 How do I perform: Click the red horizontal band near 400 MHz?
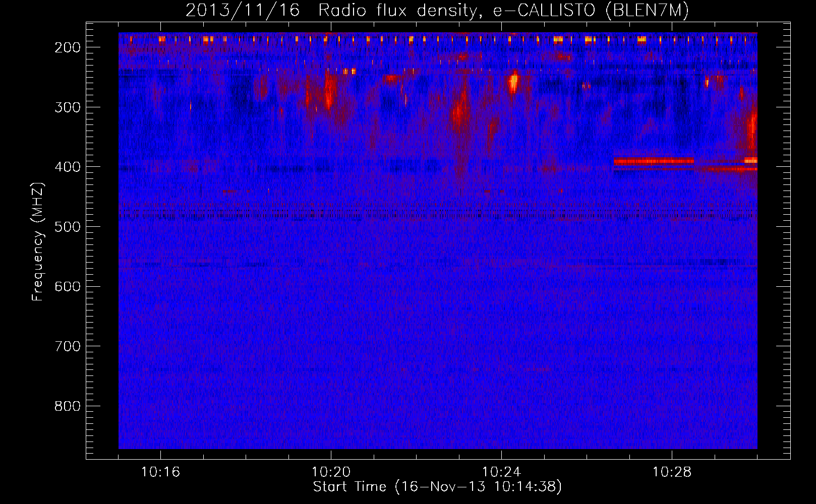654,161
